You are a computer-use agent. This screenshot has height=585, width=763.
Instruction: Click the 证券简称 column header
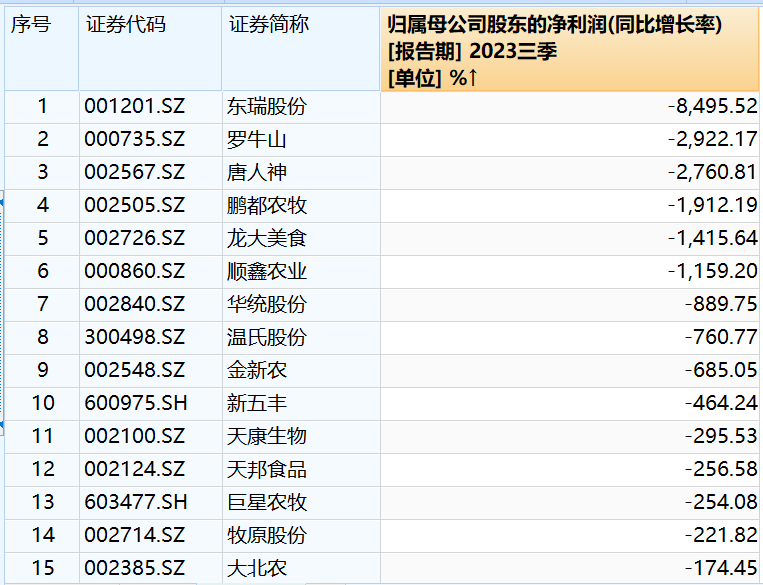301,49
